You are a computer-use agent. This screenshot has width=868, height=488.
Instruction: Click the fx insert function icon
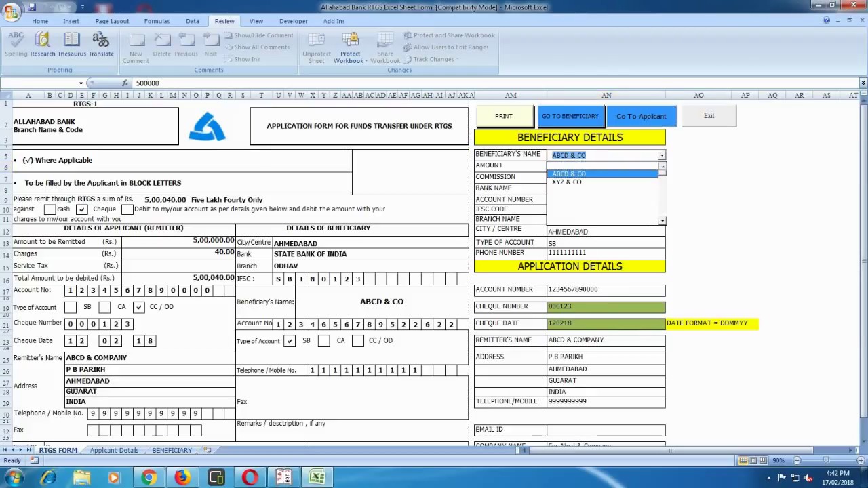pyautogui.click(x=125, y=83)
